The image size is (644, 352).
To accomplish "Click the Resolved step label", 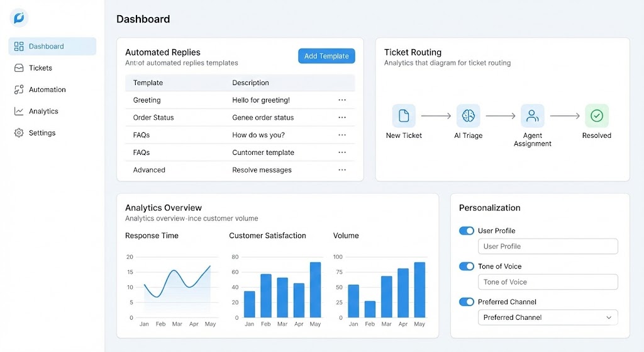I will click(x=597, y=135).
